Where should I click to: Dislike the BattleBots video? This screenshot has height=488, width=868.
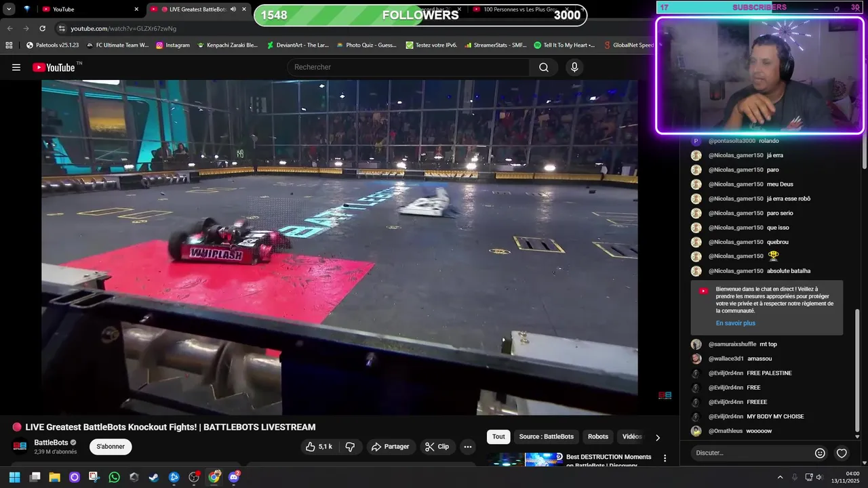pyautogui.click(x=350, y=447)
